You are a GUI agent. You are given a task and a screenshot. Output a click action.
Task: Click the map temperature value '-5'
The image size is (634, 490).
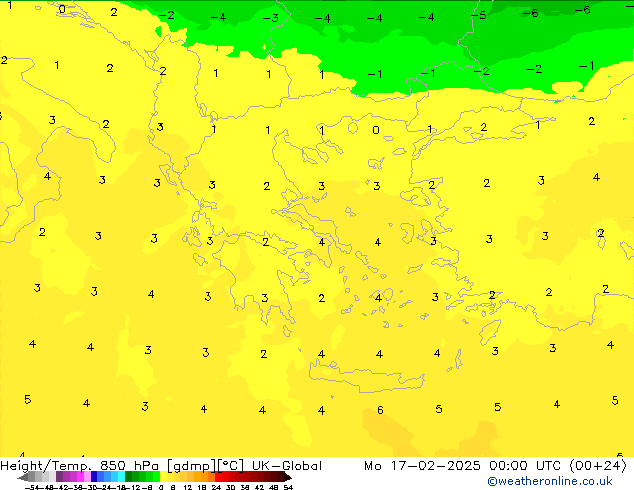click(x=479, y=15)
